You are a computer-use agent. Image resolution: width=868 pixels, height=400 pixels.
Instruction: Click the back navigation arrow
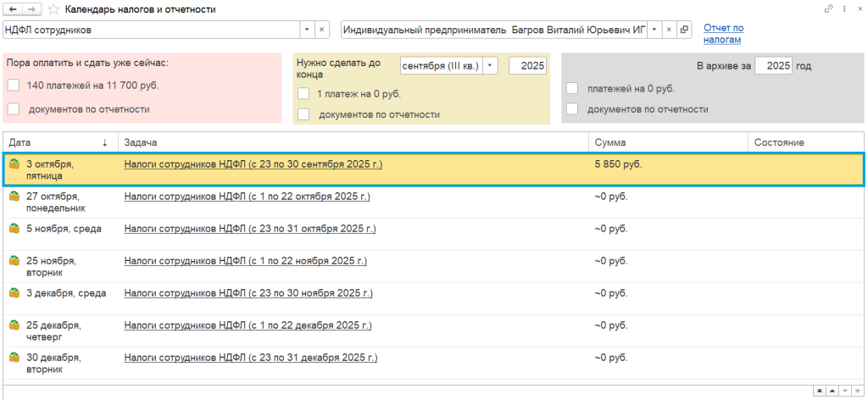click(13, 9)
